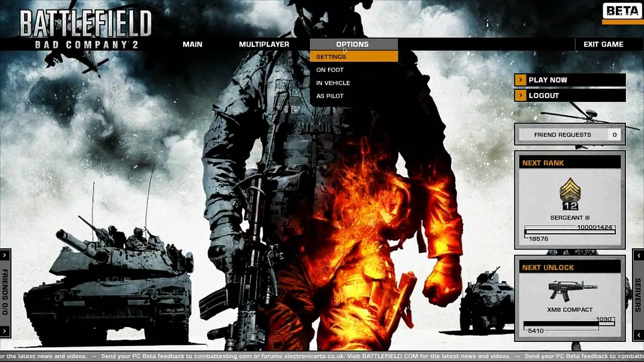Click the Battlefield Bad Company 2 logo
Viewport: 644px width, 362px height.
tap(86, 29)
